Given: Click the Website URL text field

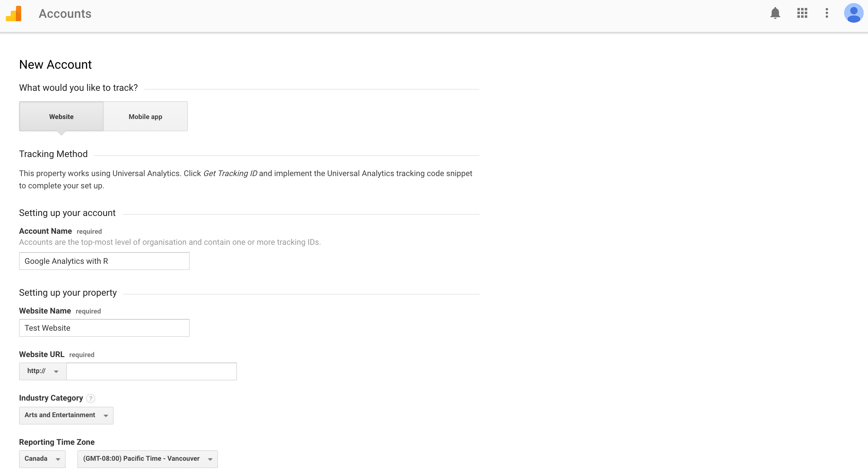Looking at the screenshot, I should coord(152,371).
